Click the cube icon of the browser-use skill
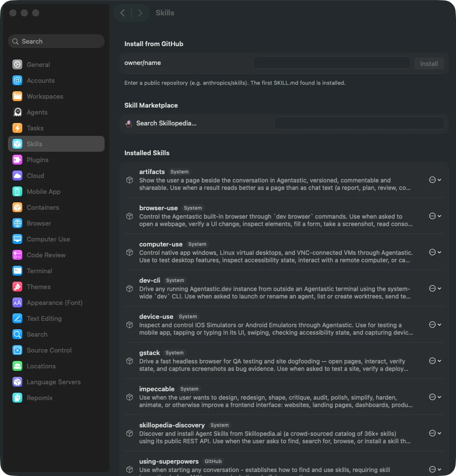This screenshot has width=456, height=476. (x=129, y=216)
